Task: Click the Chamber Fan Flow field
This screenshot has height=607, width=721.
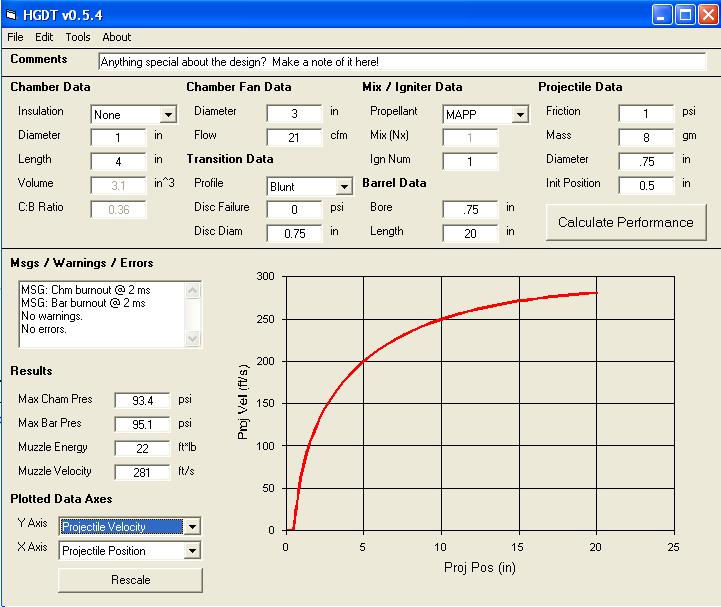Action: tap(294, 137)
